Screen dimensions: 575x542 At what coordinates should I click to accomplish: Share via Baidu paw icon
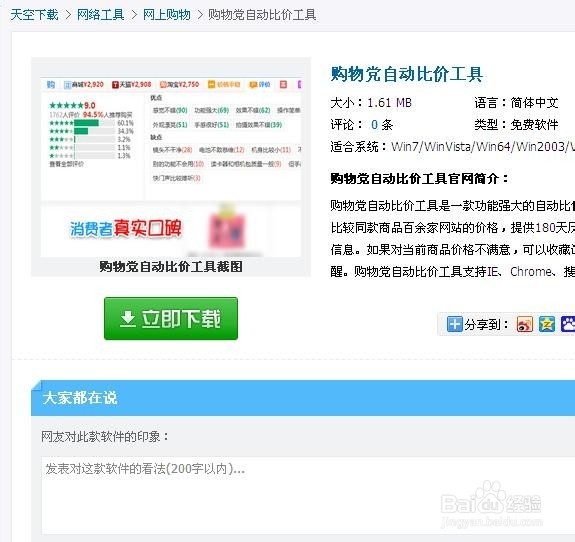point(568,324)
